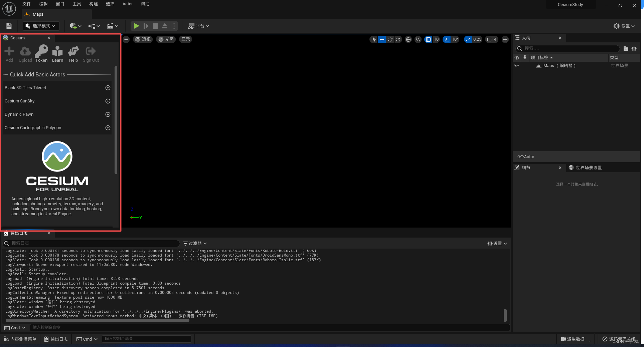Open the 平台 platforms dropdown
This screenshot has height=347, width=644.
pos(199,26)
